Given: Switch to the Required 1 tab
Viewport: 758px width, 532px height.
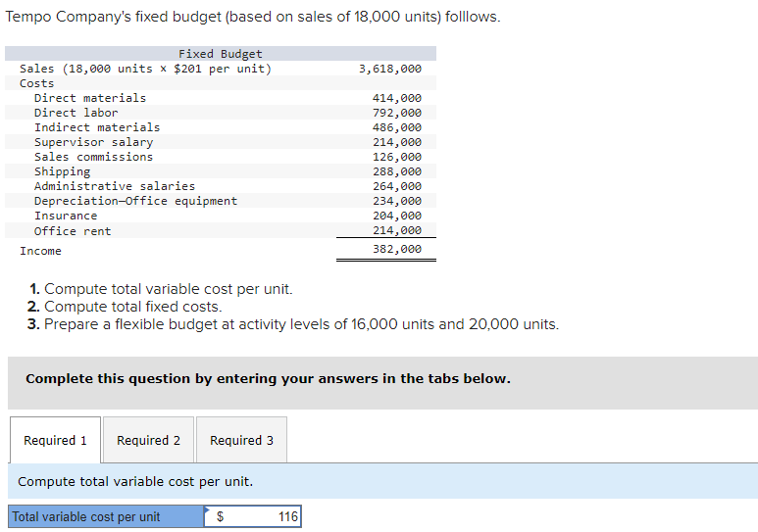Looking at the screenshot, I should (x=55, y=441).
